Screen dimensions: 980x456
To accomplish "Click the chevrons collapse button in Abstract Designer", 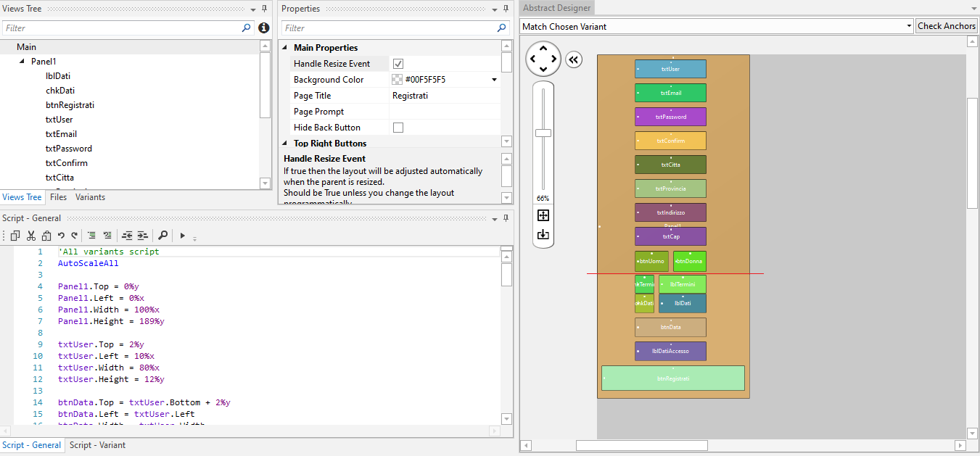I will 573,59.
